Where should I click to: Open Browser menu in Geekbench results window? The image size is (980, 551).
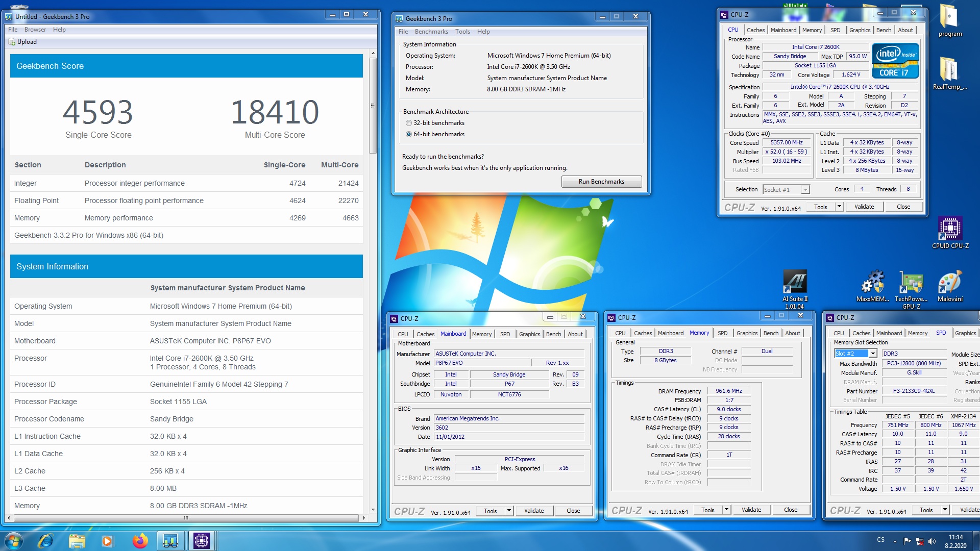(x=35, y=30)
